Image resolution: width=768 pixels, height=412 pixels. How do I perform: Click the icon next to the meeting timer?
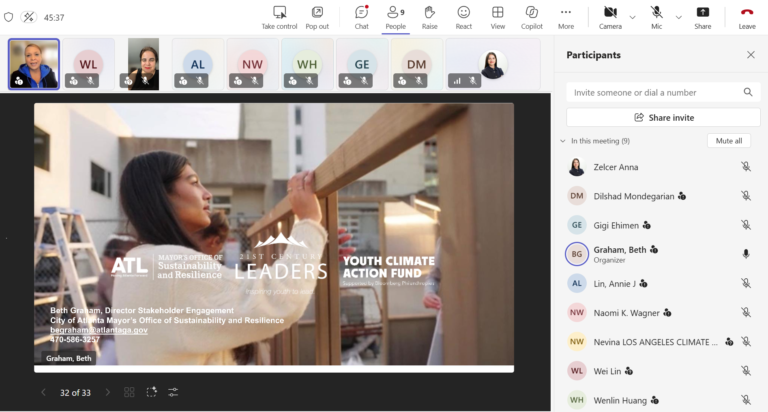click(28, 17)
